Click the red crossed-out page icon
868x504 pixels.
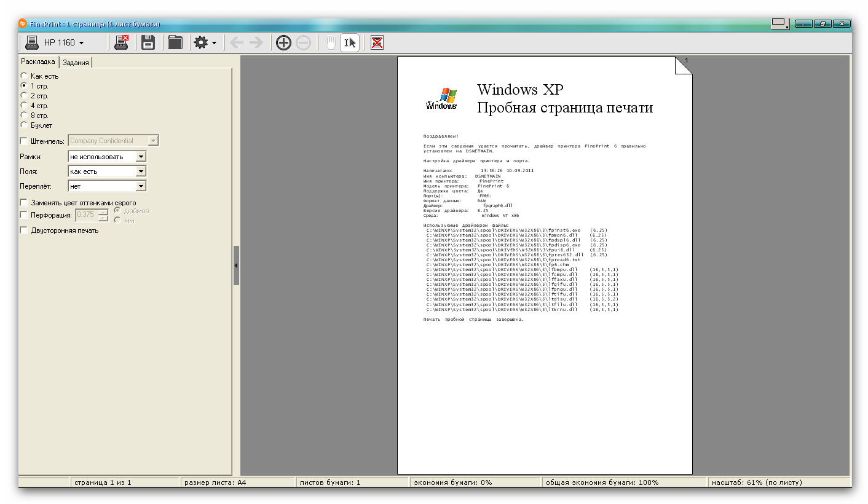click(377, 42)
